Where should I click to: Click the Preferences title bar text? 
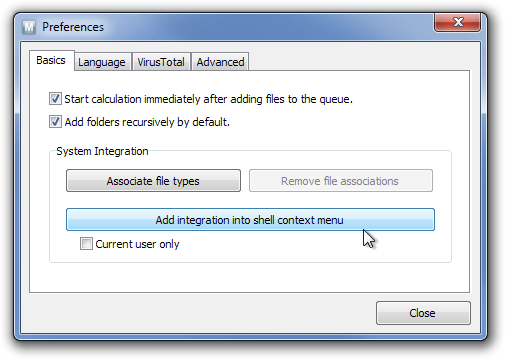click(x=73, y=27)
